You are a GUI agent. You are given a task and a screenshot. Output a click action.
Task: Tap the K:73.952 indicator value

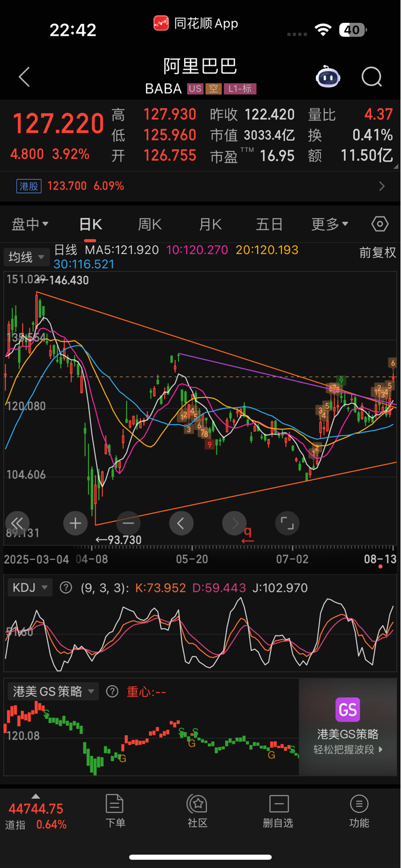[161, 588]
